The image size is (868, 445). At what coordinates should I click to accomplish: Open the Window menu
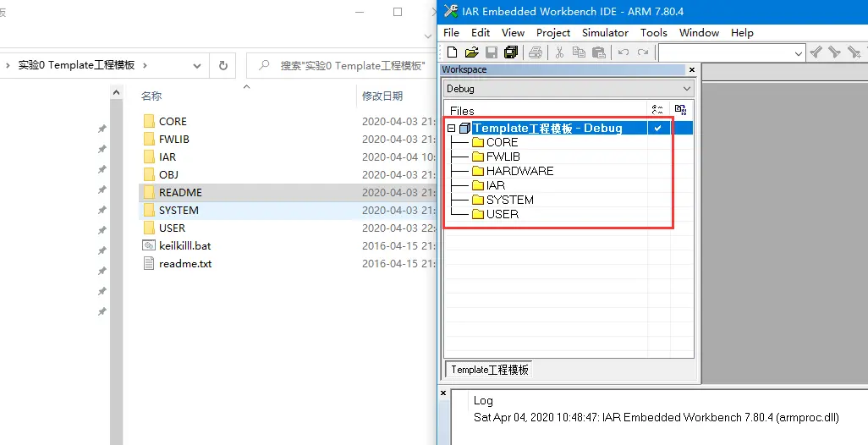coord(699,33)
